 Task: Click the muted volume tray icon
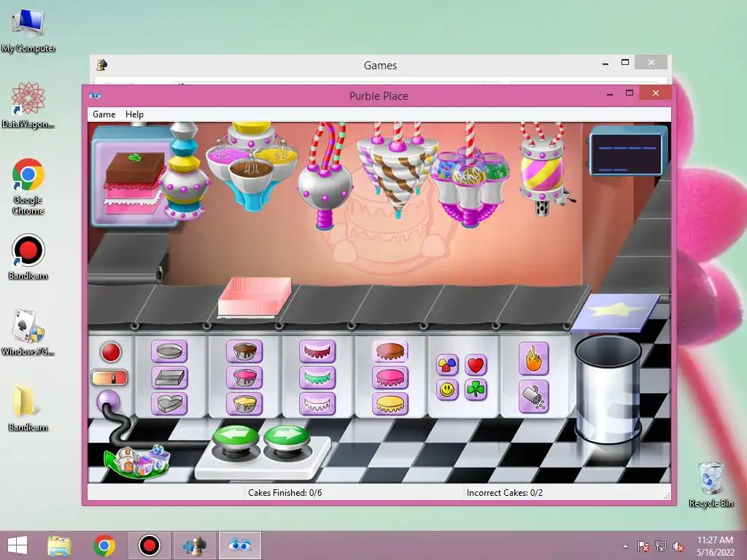pyautogui.click(x=678, y=546)
